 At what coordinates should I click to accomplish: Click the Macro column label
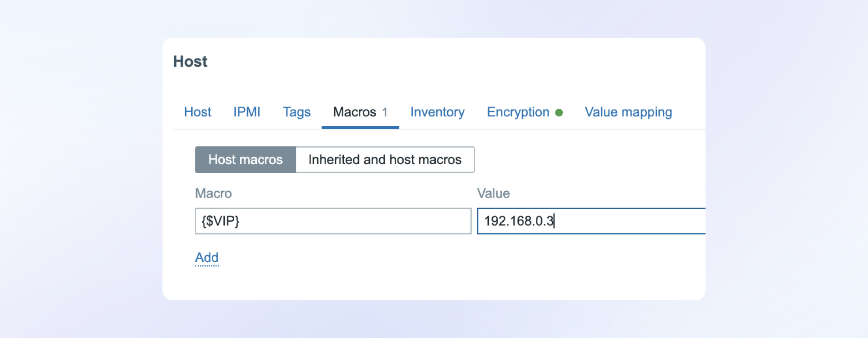[213, 193]
